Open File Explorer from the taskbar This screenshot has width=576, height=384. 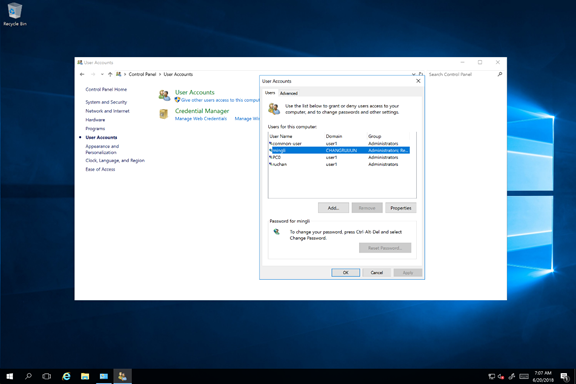click(85, 376)
